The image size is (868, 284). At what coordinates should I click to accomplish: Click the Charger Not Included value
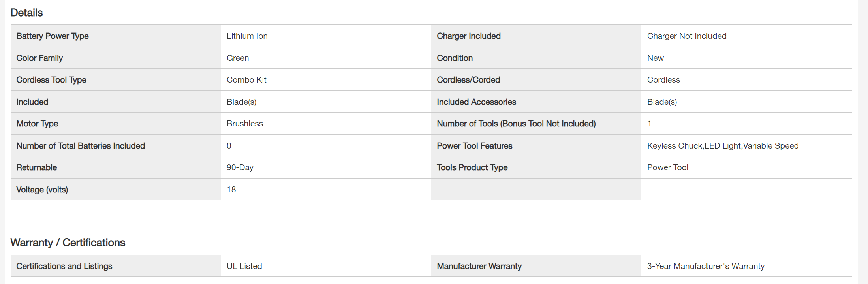[687, 36]
